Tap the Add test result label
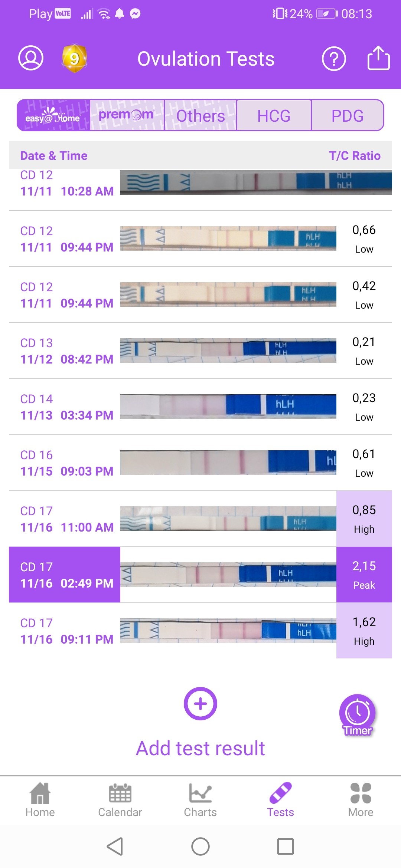Viewport: 401px width, 868px height. tap(200, 747)
